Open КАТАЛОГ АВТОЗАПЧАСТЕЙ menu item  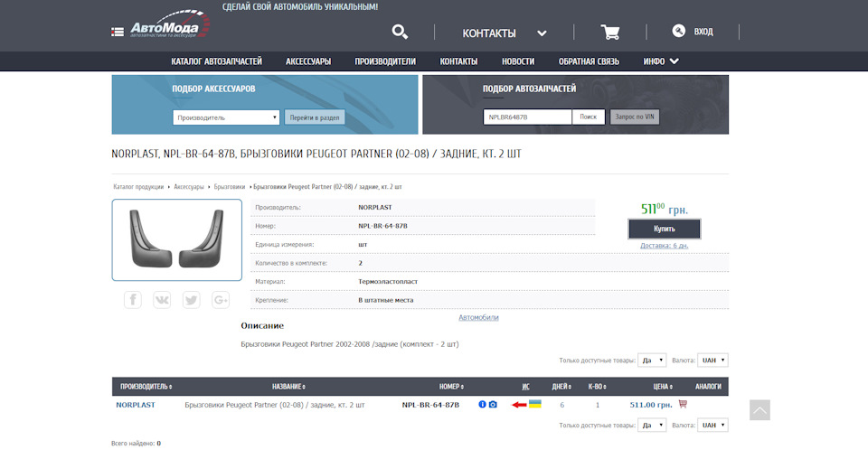[x=216, y=61]
